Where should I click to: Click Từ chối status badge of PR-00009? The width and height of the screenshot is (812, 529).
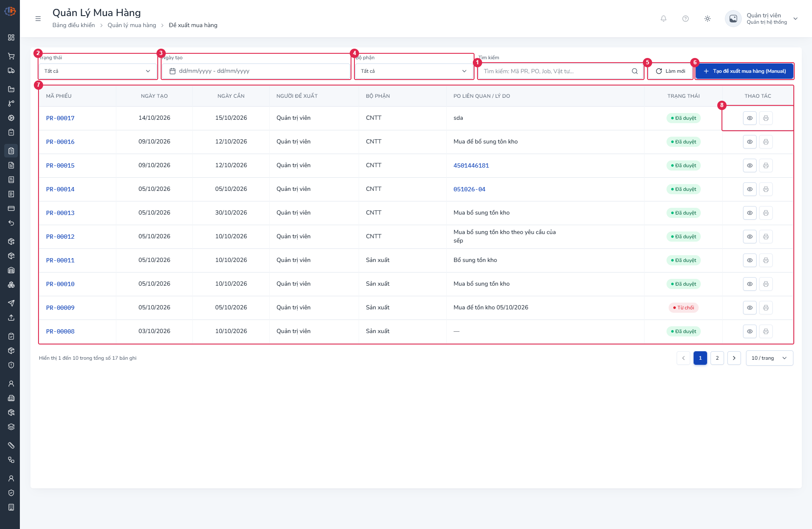click(683, 308)
